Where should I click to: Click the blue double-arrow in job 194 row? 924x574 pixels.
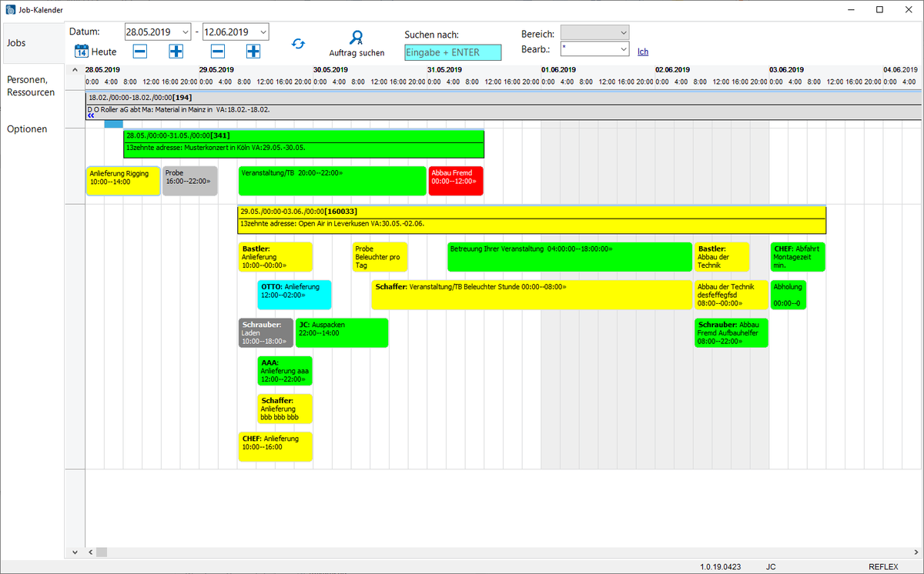point(91,116)
